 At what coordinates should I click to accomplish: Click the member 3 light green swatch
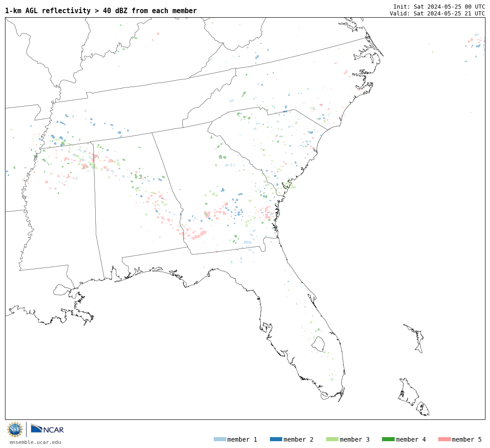[x=332, y=439]
